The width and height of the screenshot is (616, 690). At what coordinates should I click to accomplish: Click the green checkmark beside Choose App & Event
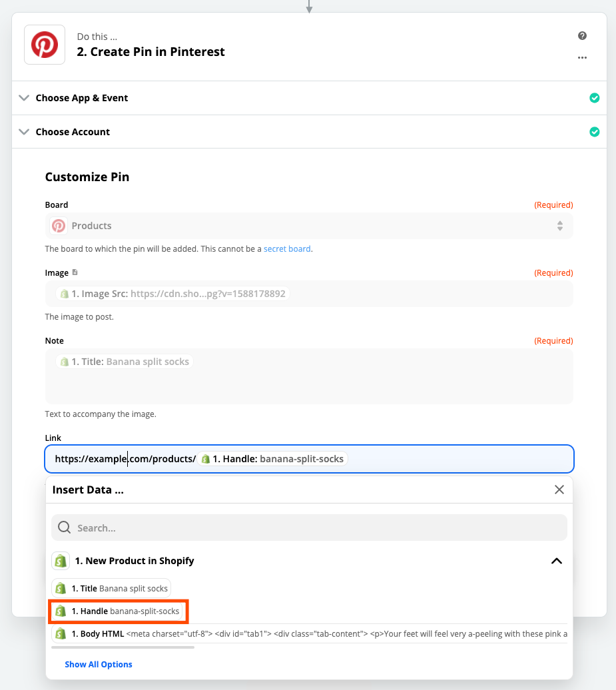595,98
